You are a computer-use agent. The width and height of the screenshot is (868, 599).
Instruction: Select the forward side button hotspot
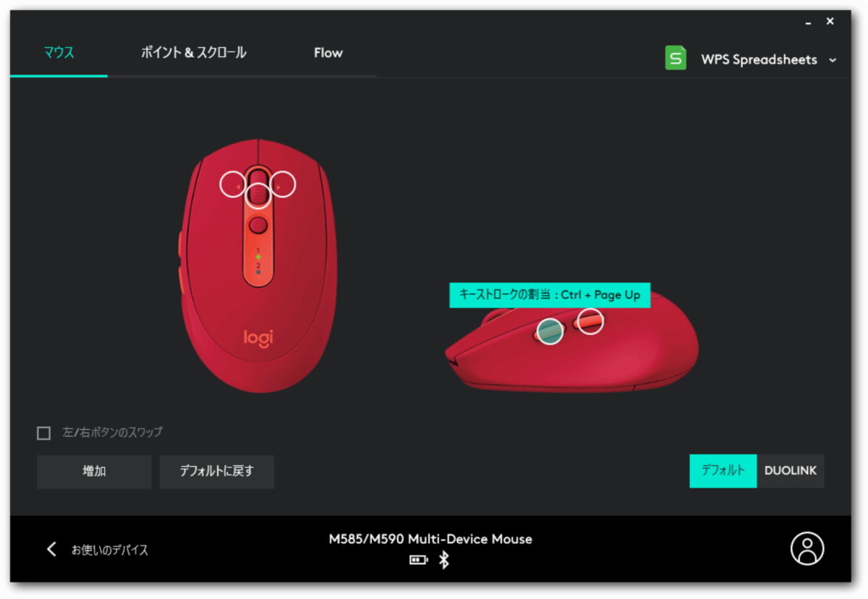click(590, 321)
